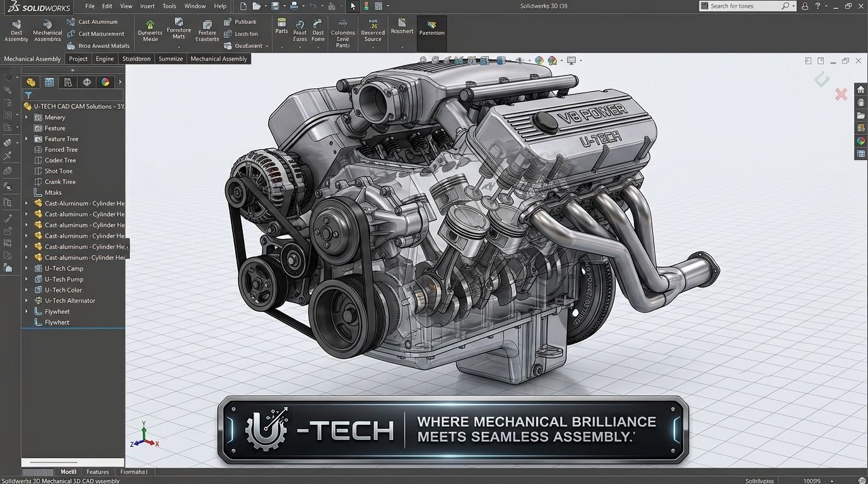Viewport: 868px width, 484px height.
Task: Click the Colomtns Lavie Pants tool
Action: pyautogui.click(x=343, y=34)
